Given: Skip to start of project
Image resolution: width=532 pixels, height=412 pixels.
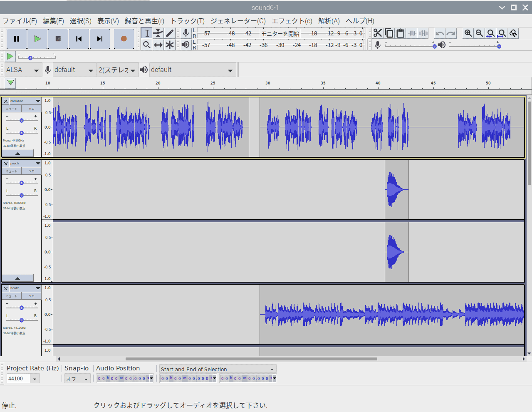Looking at the screenshot, I should pyautogui.click(x=79, y=39).
